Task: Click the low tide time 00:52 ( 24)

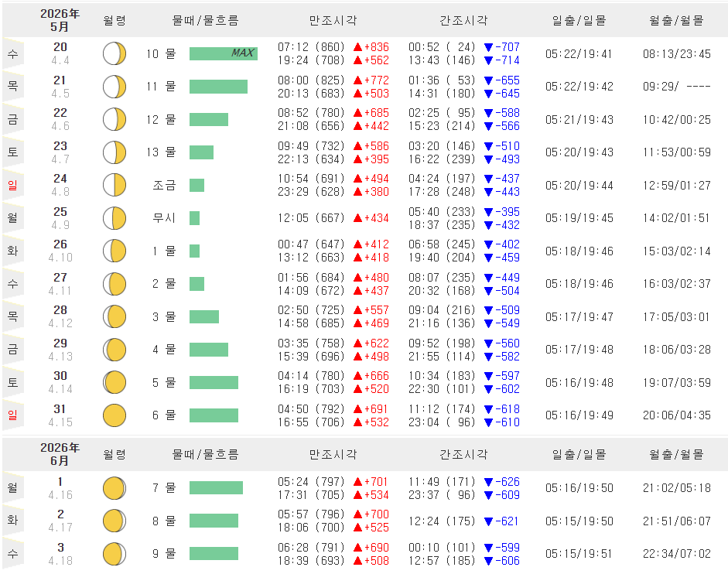Action: 442,47
